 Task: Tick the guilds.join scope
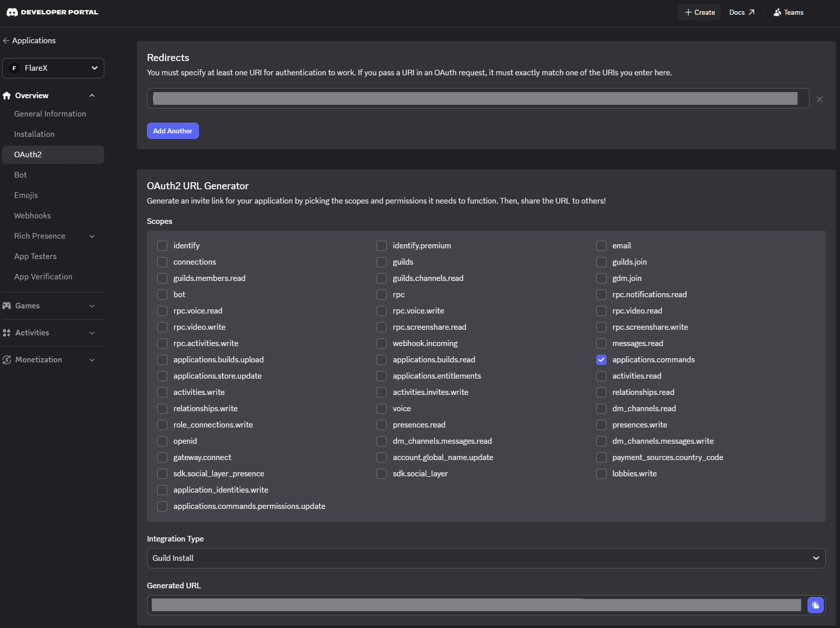(x=601, y=262)
